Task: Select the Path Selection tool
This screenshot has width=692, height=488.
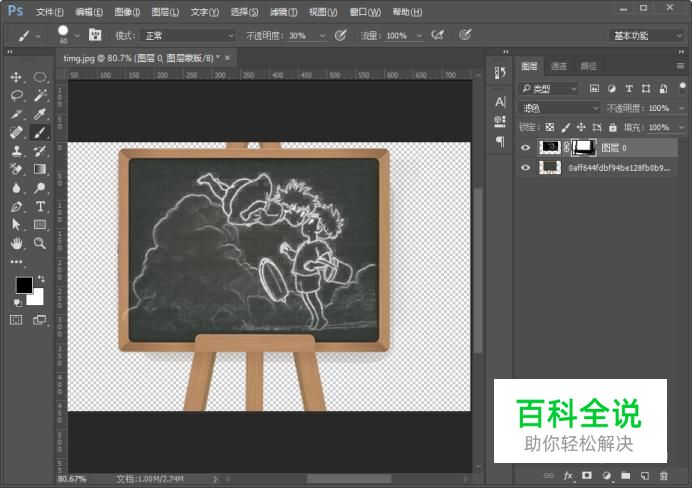Action: (x=16, y=225)
